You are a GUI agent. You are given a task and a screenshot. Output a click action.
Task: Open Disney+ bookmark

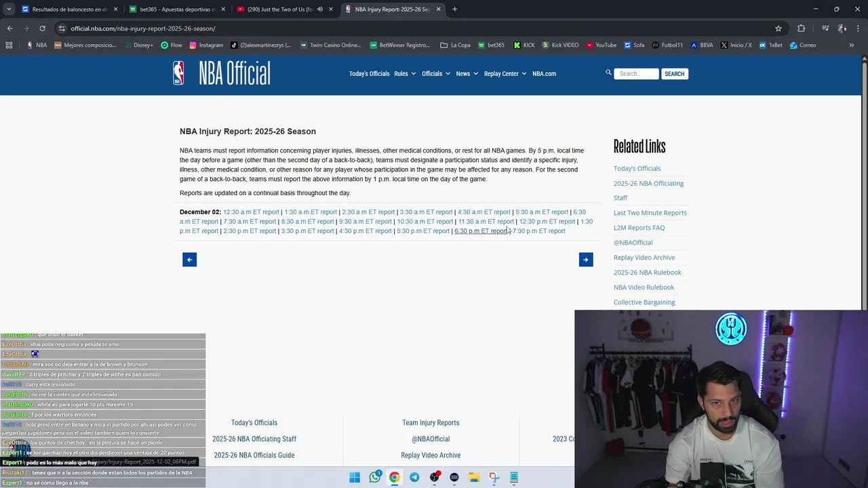tap(138, 45)
